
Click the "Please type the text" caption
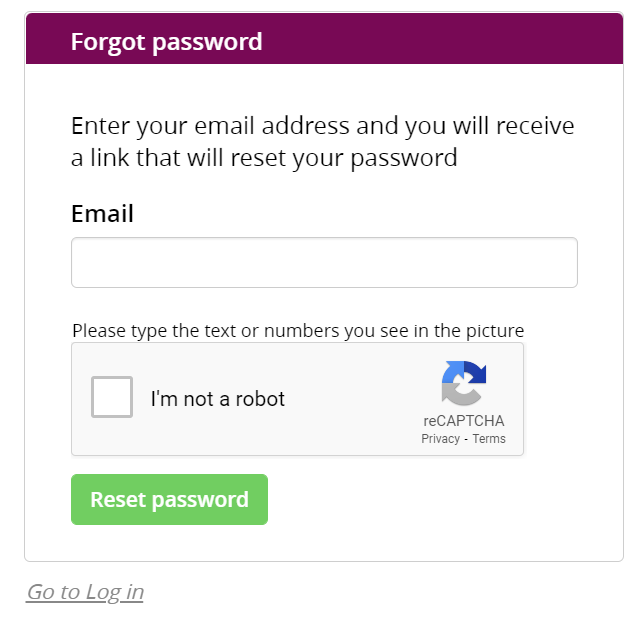298,331
